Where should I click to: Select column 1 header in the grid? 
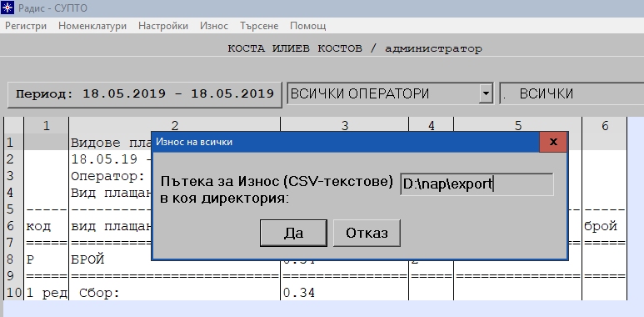(x=47, y=125)
